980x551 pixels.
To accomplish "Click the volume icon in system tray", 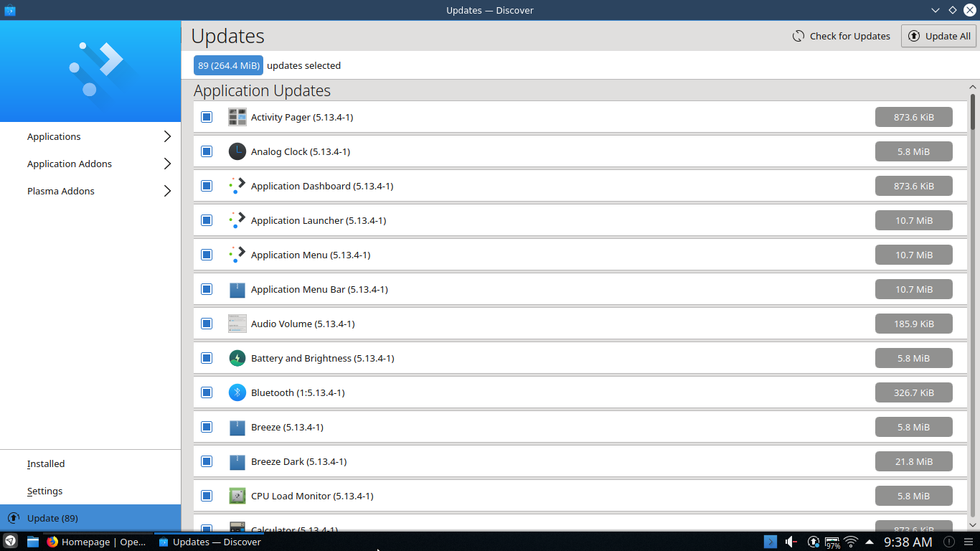I will point(791,542).
